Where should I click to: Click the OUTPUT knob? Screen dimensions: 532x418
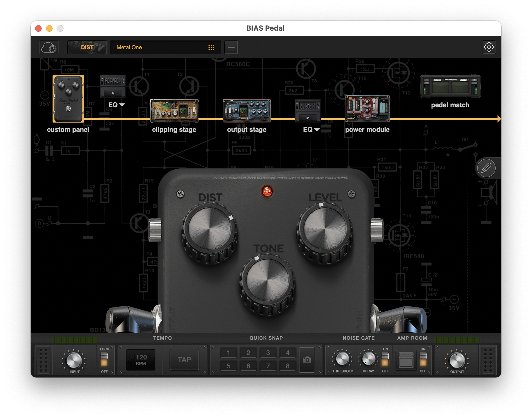coord(457,360)
